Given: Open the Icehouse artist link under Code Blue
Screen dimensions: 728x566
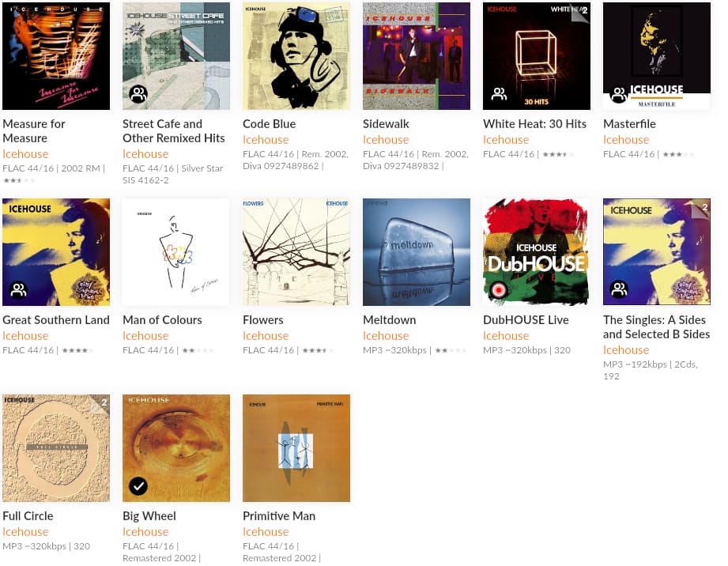Looking at the screenshot, I should pos(266,140).
